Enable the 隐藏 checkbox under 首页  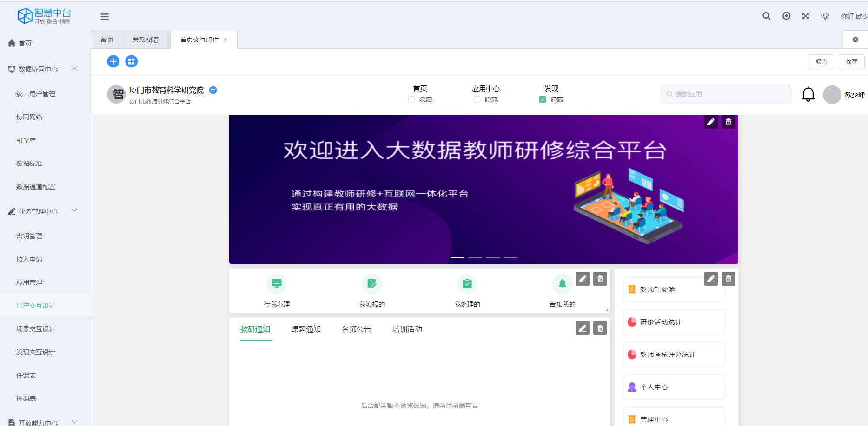click(x=411, y=99)
